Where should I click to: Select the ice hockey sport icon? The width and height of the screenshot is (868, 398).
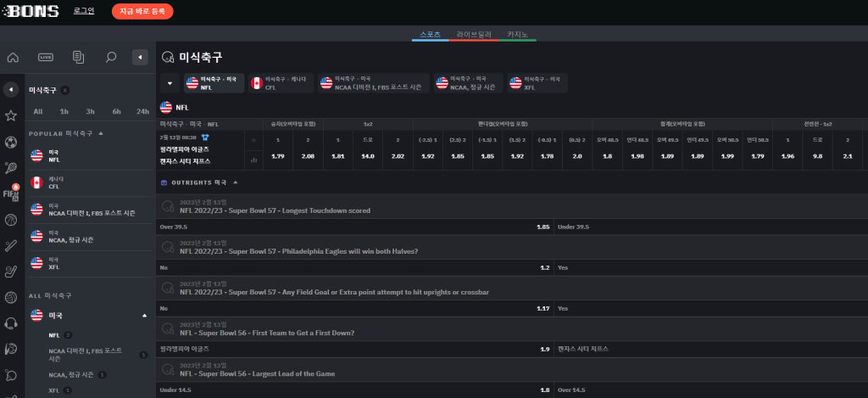click(10, 272)
